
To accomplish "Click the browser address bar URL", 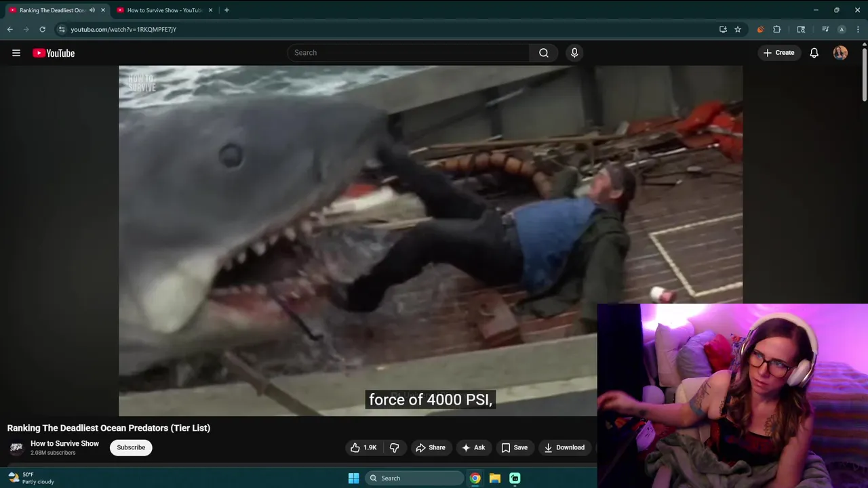I will pyautogui.click(x=123, y=29).
